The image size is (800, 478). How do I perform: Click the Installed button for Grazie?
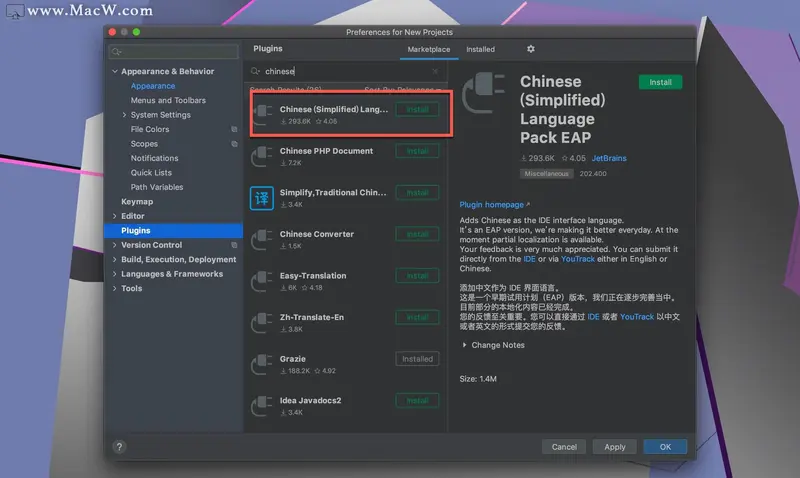[x=417, y=359]
